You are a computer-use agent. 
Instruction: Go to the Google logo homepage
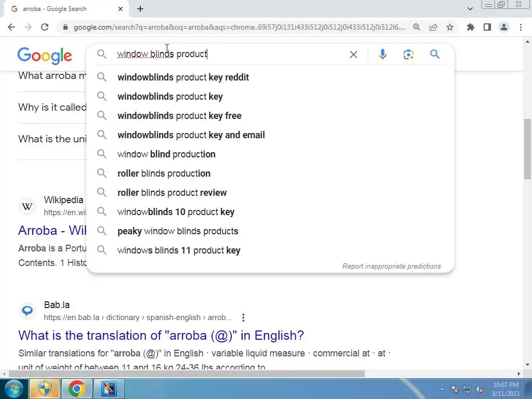click(45, 56)
